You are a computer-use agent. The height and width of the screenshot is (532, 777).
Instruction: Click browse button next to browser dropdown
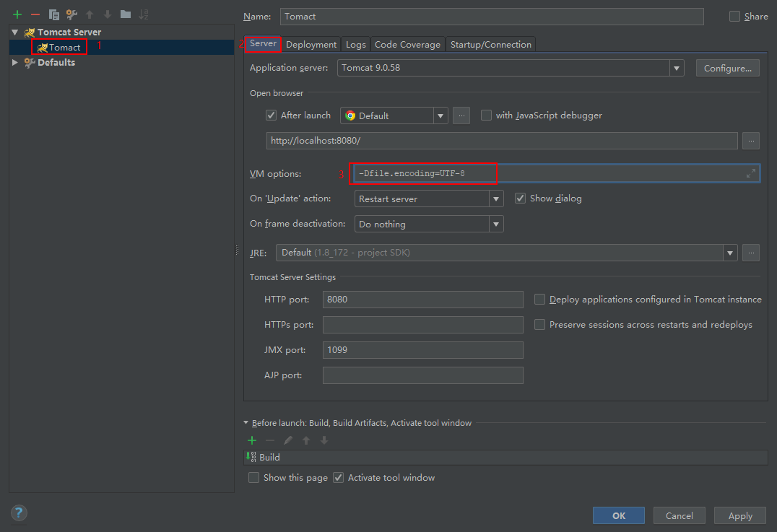(461, 115)
